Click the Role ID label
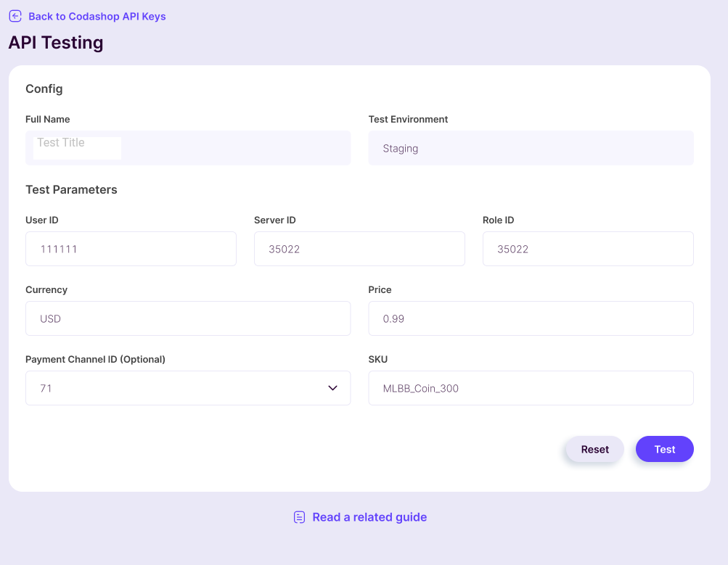Image resolution: width=728 pixels, height=565 pixels. pos(498,220)
